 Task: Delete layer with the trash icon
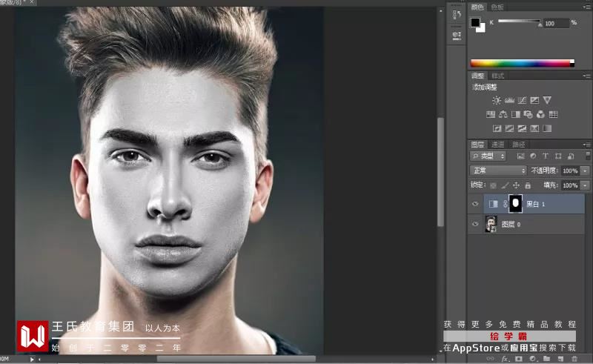pos(574,358)
